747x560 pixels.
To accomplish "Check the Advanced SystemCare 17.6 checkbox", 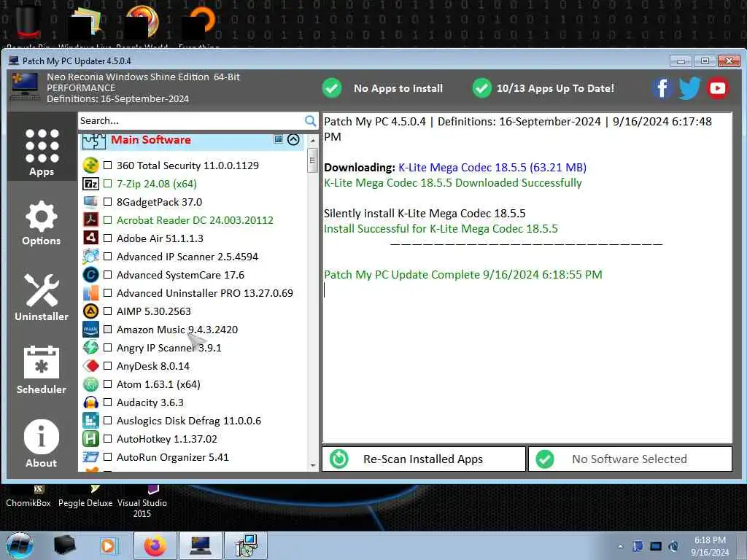I will click(108, 275).
